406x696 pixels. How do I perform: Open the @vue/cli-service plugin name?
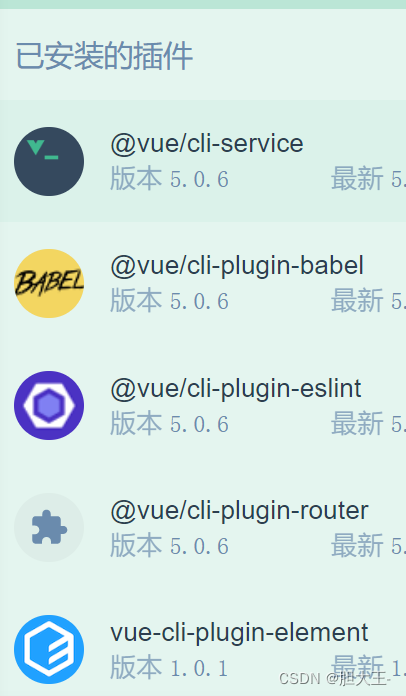coord(207,144)
